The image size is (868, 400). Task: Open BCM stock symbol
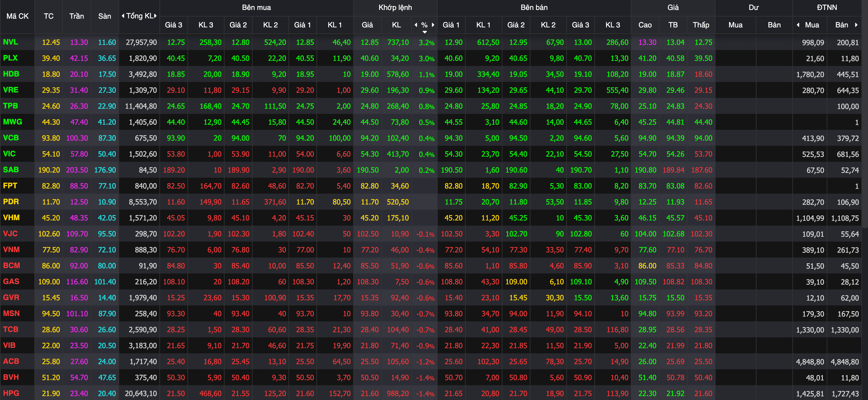[11, 265]
